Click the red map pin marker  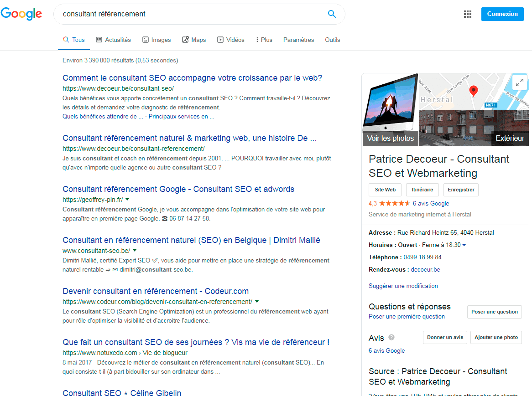(473, 91)
